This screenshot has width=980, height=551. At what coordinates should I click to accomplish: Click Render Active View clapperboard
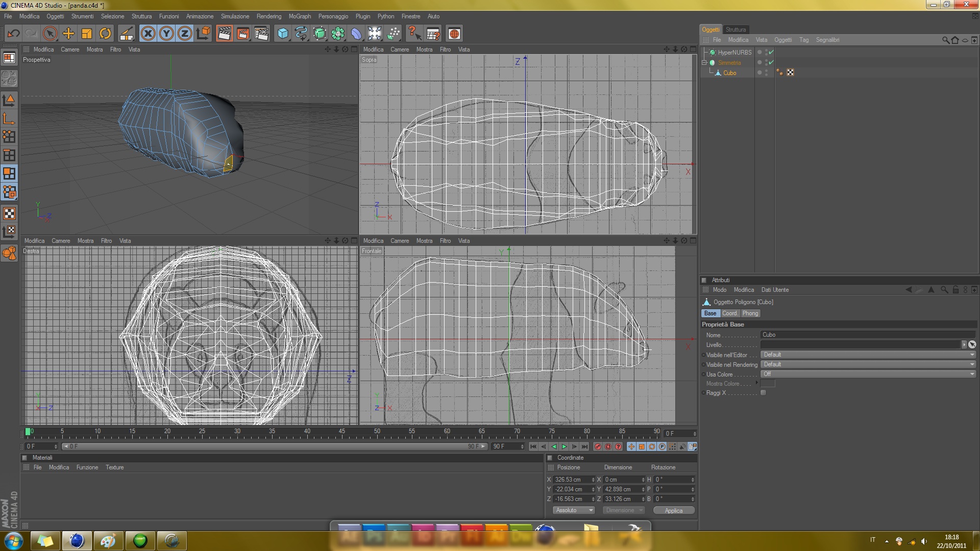point(224,34)
